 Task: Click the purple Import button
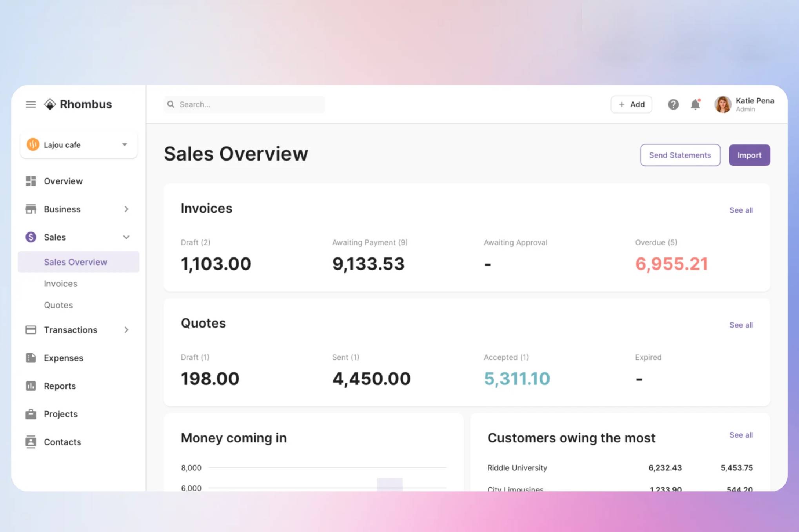click(x=749, y=155)
